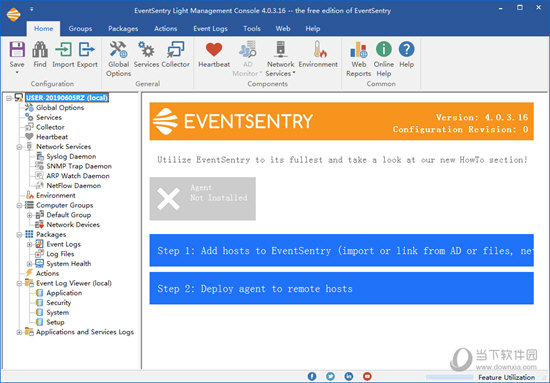550x383 pixels.
Task: Select Heartbeat in the tree
Action: click(52, 137)
